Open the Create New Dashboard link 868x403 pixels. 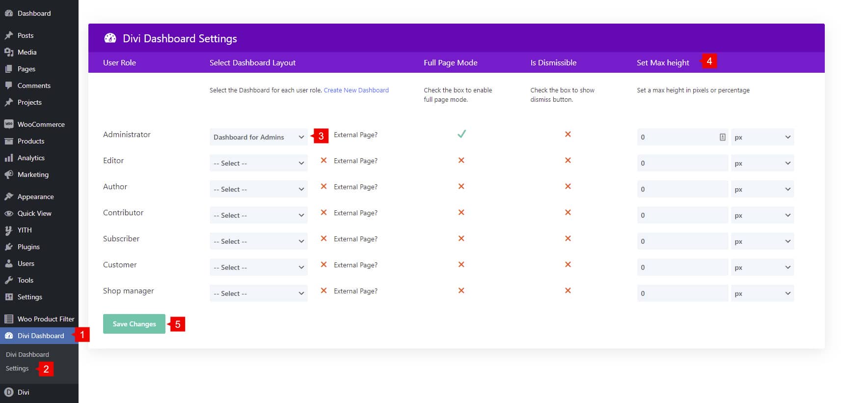356,90
